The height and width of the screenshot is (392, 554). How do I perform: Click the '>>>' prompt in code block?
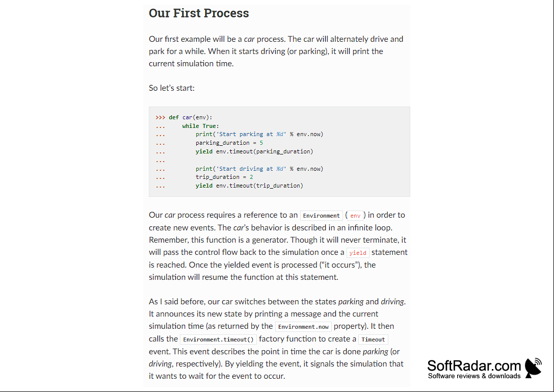pos(161,117)
